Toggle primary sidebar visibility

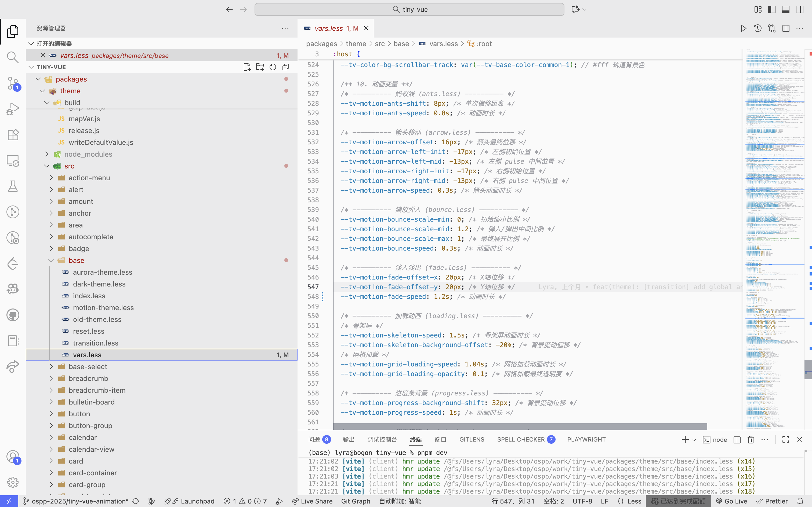[x=772, y=9]
